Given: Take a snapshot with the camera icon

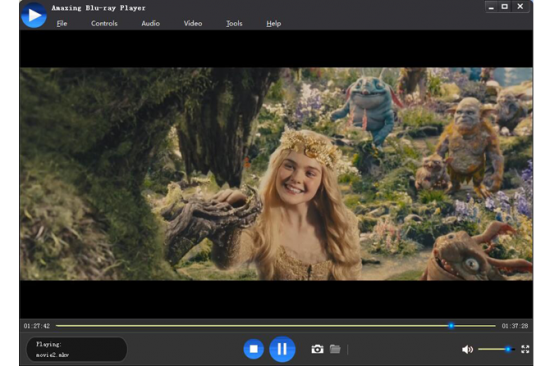Looking at the screenshot, I should click(317, 349).
